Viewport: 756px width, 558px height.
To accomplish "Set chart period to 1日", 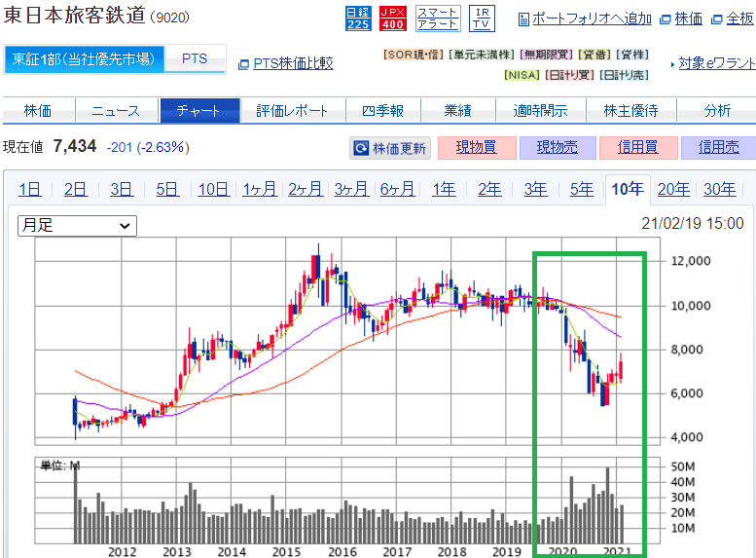I will (30, 189).
